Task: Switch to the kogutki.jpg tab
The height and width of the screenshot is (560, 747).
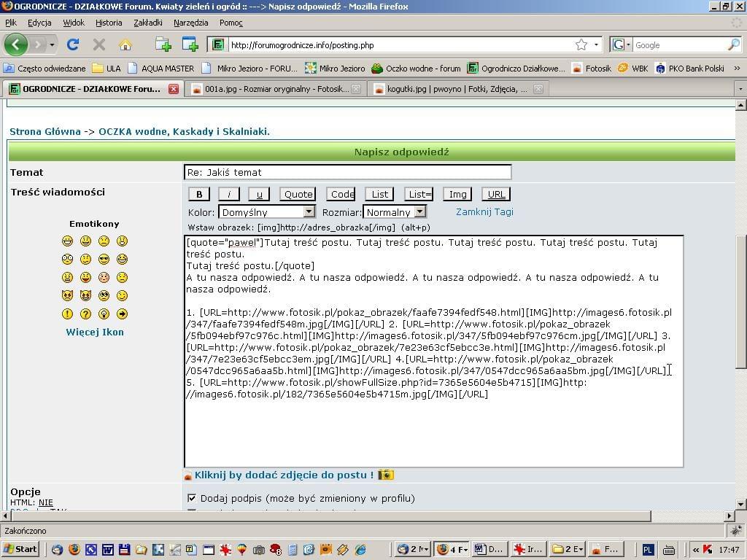Action: point(457,88)
